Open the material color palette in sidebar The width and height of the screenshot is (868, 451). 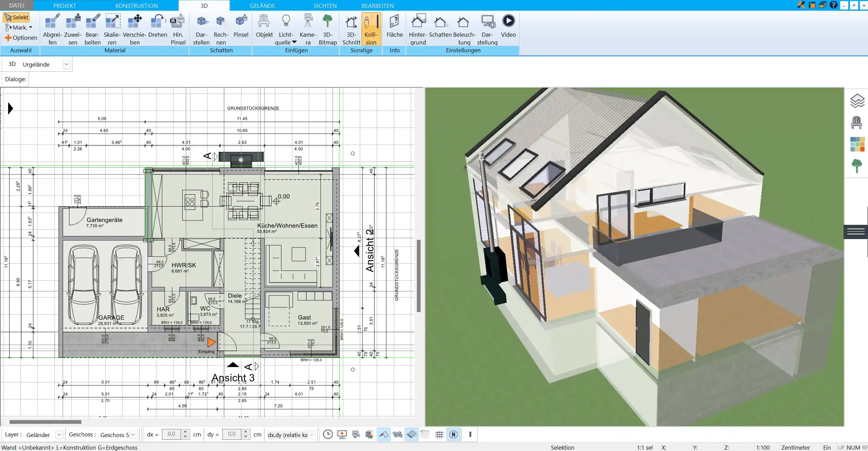pos(857,144)
